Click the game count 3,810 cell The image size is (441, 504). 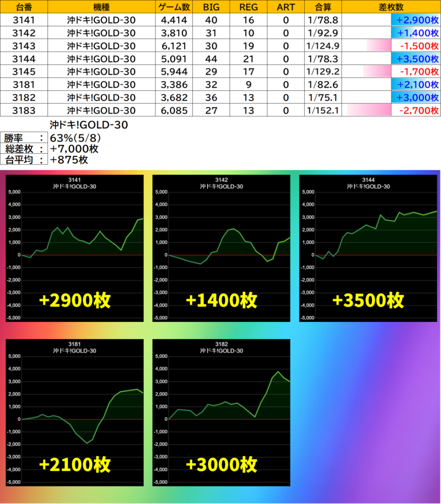(x=174, y=33)
